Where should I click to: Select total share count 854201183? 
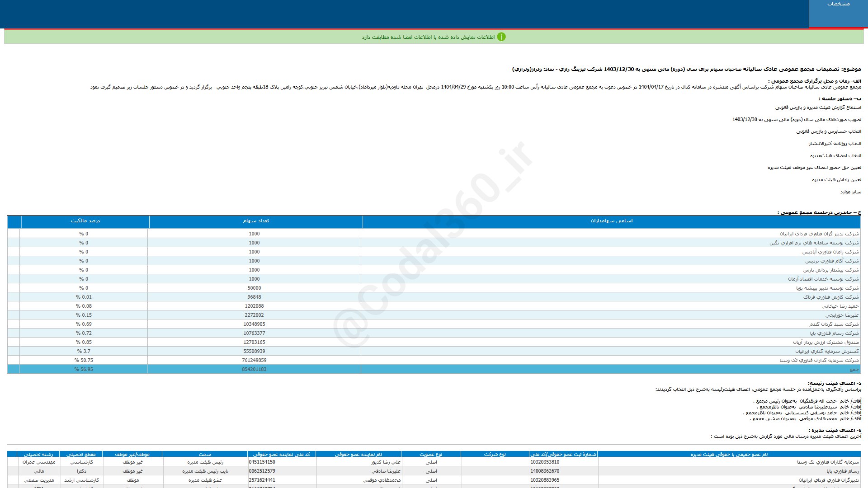coord(254,370)
